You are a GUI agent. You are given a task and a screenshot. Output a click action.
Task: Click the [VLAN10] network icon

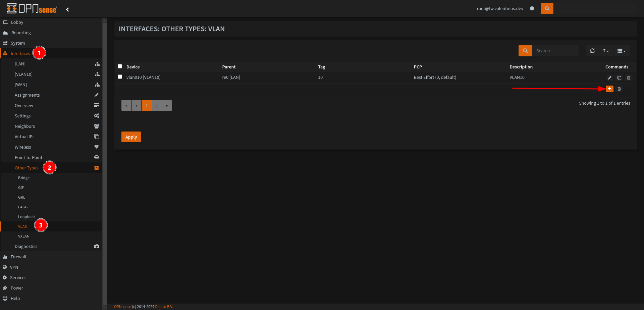point(97,74)
